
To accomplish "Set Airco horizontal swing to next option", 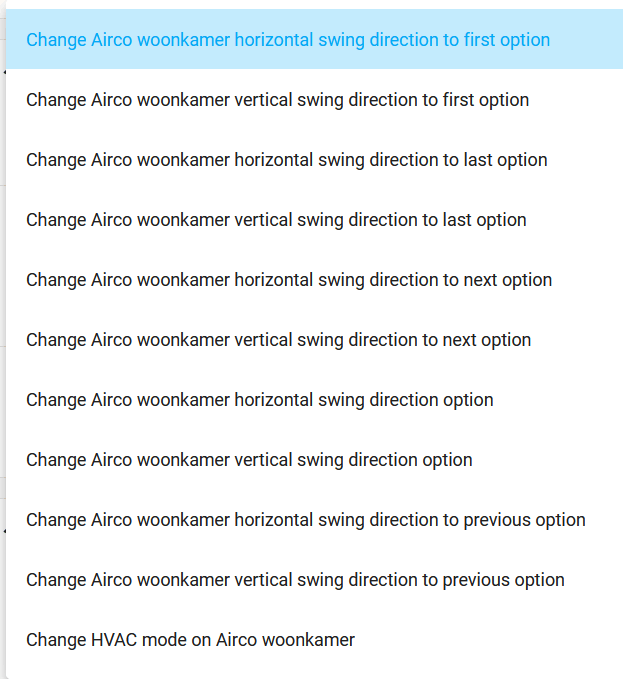I will (x=314, y=280).
